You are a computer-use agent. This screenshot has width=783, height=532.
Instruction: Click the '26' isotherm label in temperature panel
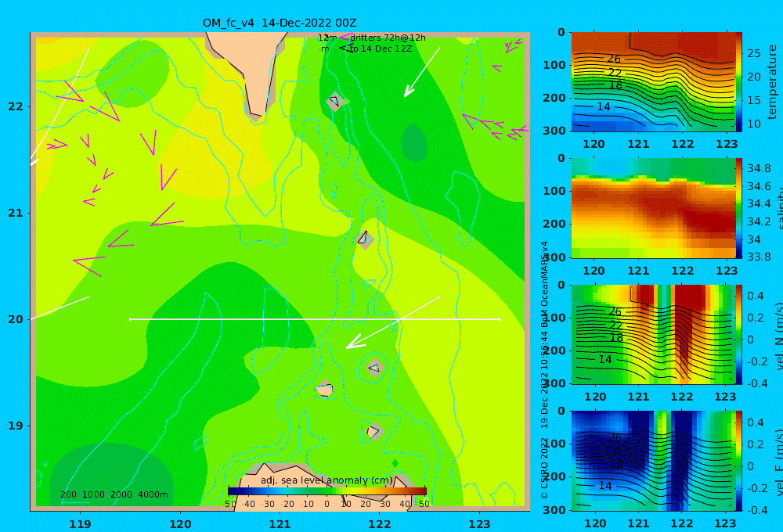(x=614, y=59)
